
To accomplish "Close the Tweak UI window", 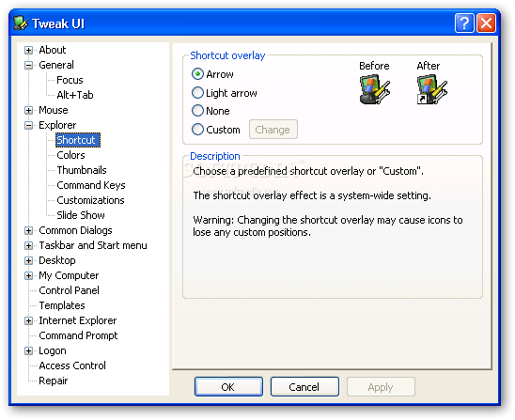I will pos(486,23).
